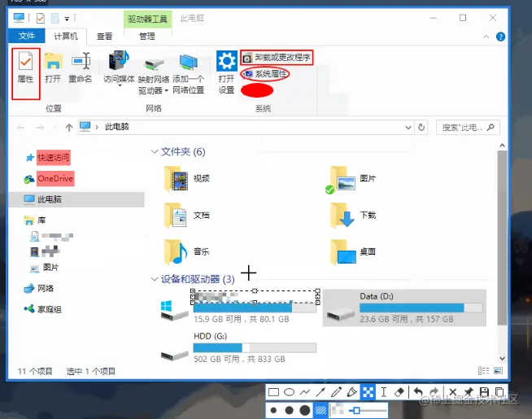
Task: Click the quick access properties checkmark icon
Action: point(41,18)
